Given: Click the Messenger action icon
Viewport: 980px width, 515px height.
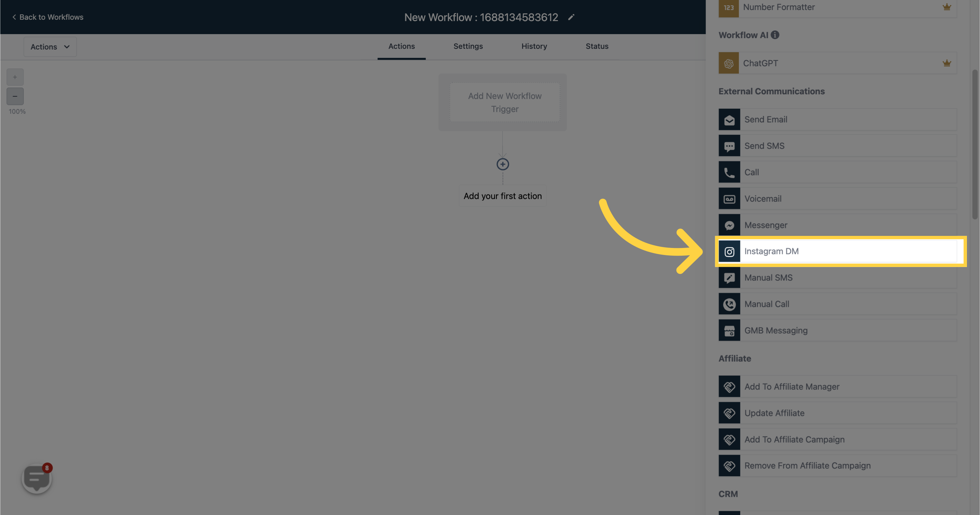Looking at the screenshot, I should [729, 225].
